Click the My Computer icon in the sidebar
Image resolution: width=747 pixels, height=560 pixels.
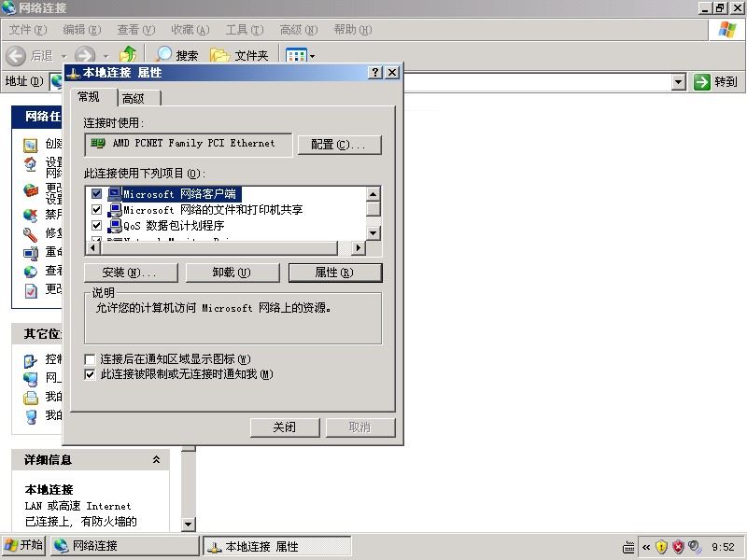click(x=31, y=416)
